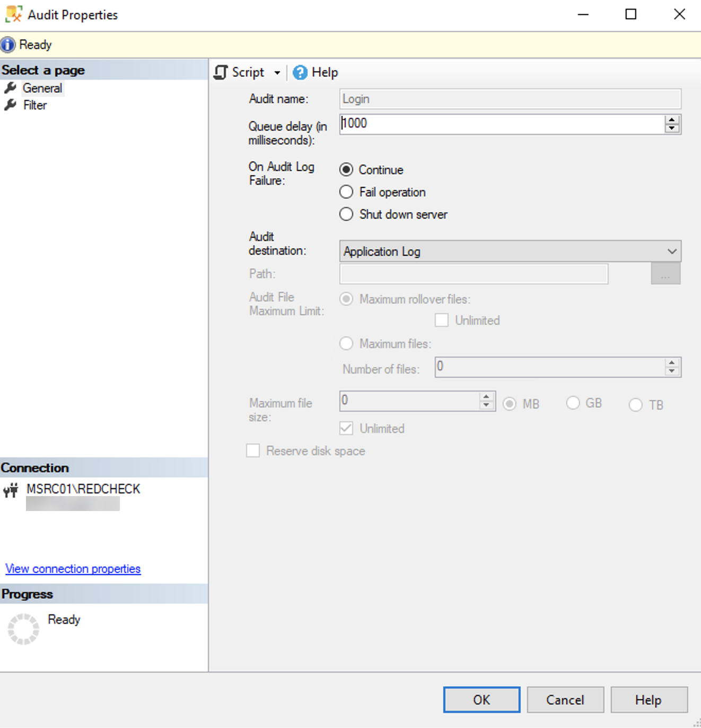Click the path browse ellipsis button
701x728 pixels.
click(665, 274)
